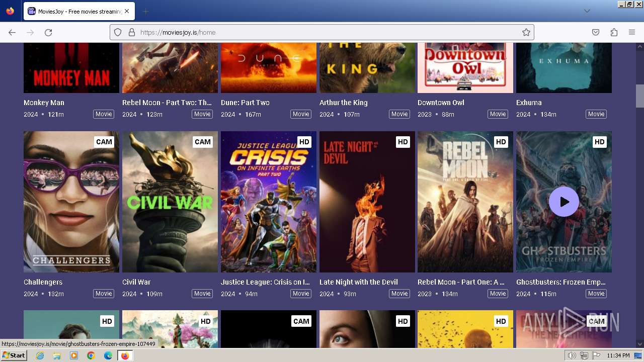Click the Ghostbusters: Frozen Empire title link
Screen dimensions: 644x362
(561, 282)
